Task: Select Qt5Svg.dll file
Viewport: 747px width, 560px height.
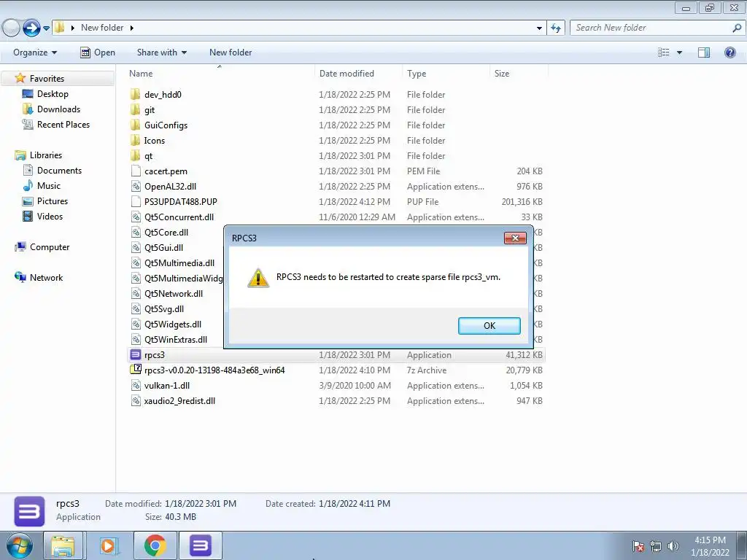Action: tap(164, 309)
